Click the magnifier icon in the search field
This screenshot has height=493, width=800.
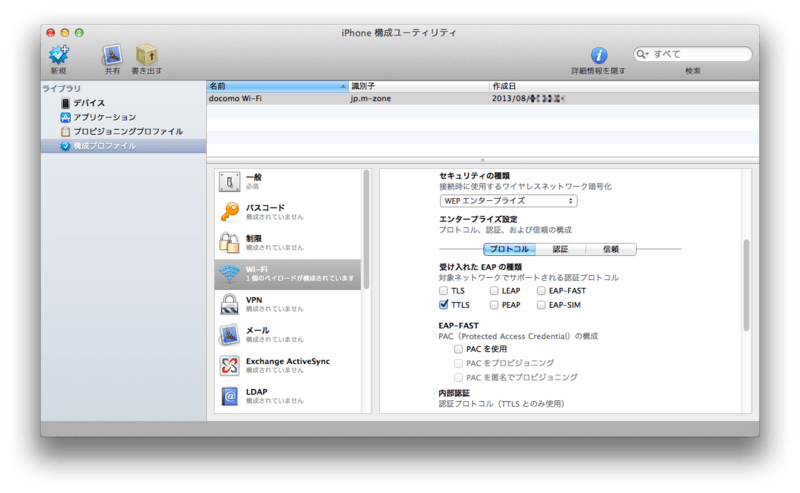[642, 54]
